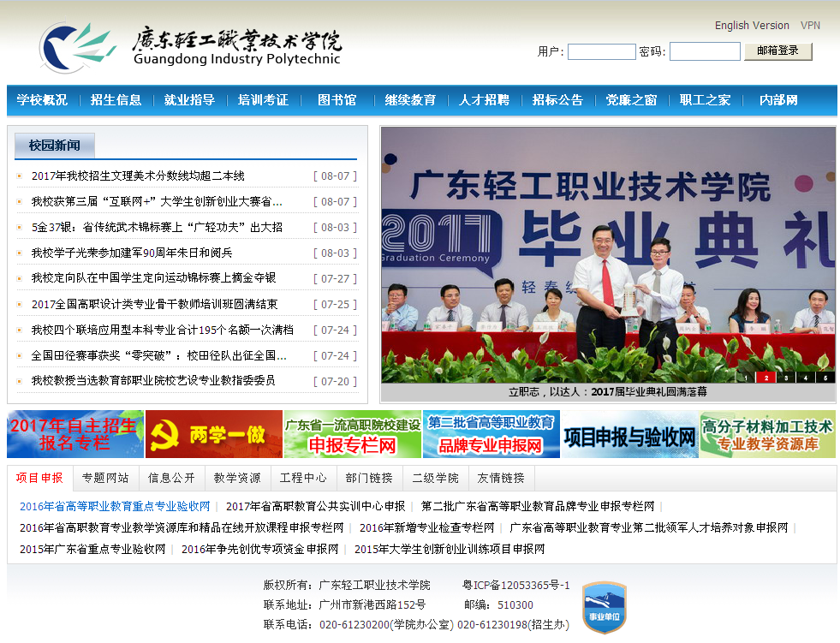
Task: Open the 两学一做 party emblem banner
Action: pyautogui.click(x=213, y=434)
